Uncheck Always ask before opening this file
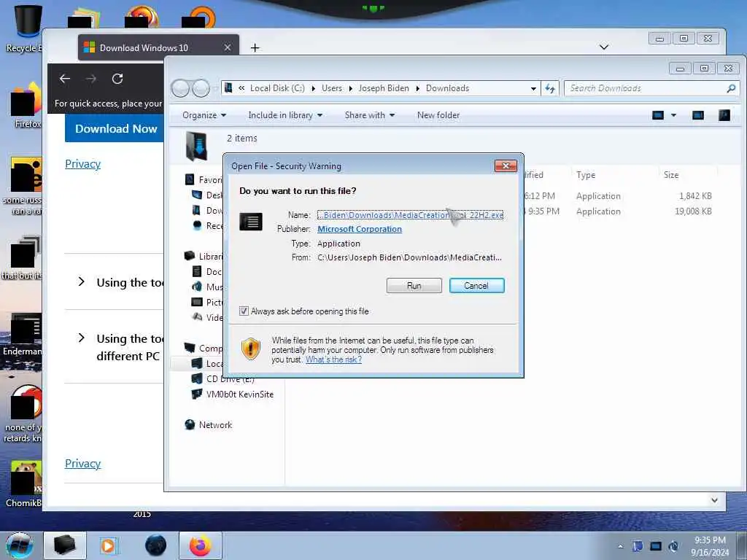747x560 pixels. [244, 311]
